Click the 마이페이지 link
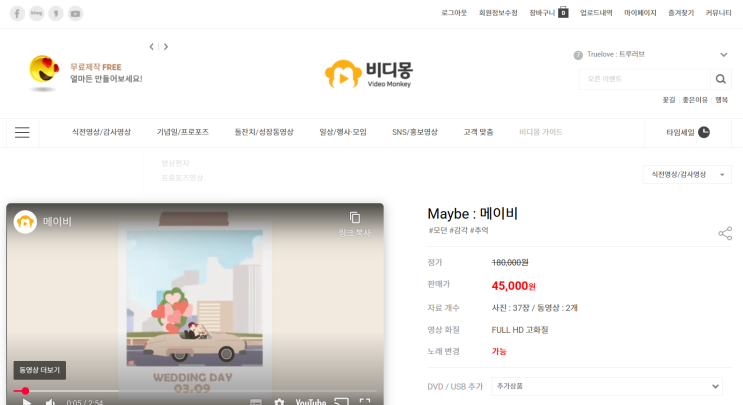This screenshot has height=405, width=743. [x=640, y=13]
